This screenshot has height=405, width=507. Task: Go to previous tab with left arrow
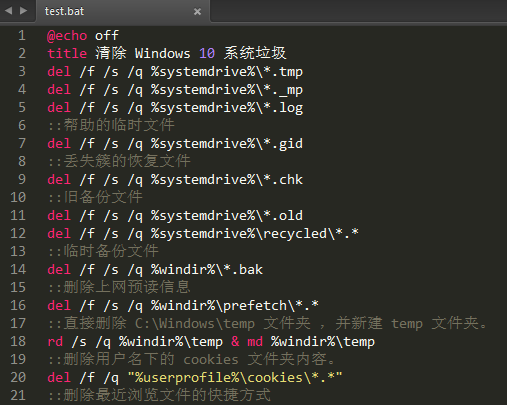click(x=8, y=11)
